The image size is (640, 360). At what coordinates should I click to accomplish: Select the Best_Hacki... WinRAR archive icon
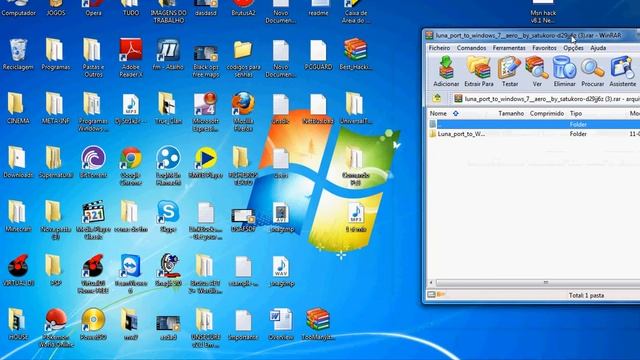click(355, 55)
